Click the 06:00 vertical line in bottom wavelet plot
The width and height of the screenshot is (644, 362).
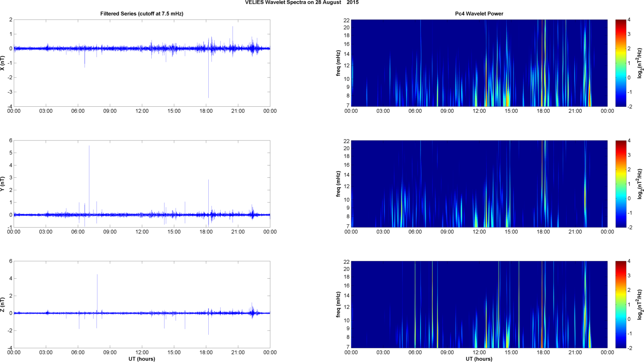coord(415,305)
